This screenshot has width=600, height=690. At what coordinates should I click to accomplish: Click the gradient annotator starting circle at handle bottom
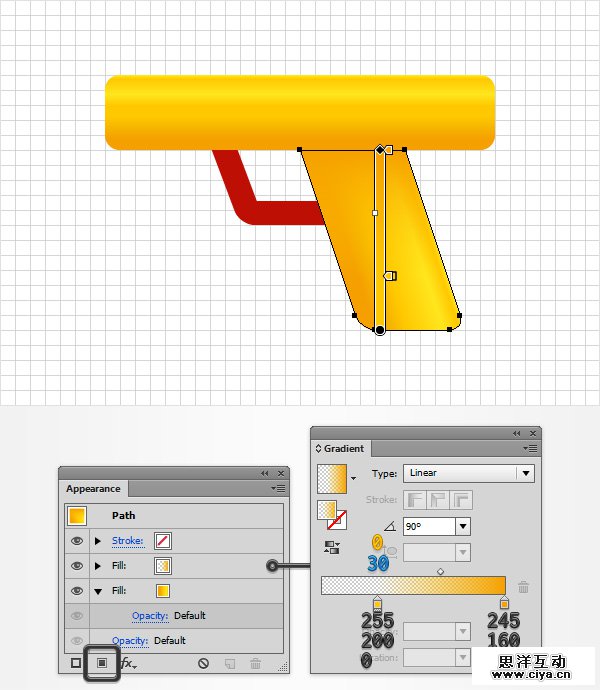pyautogui.click(x=379, y=330)
